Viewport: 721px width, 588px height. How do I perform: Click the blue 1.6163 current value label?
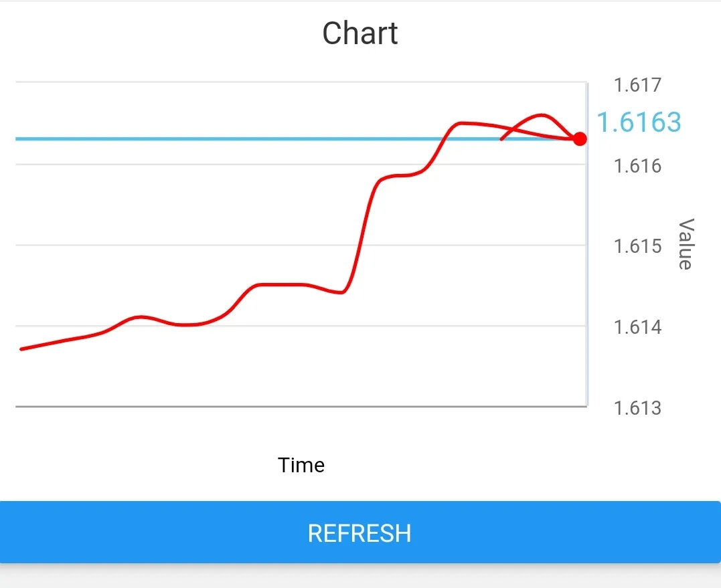[638, 122]
